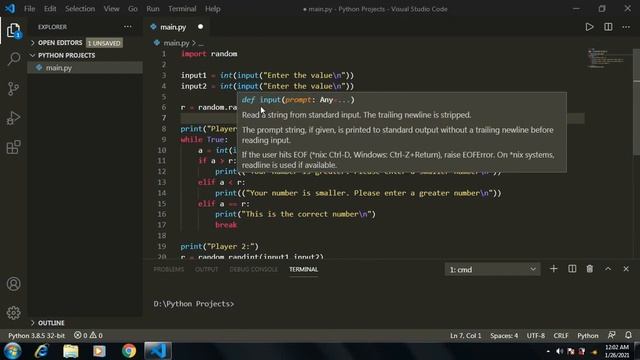Launch Internet Explorer from taskbar

click(42, 351)
